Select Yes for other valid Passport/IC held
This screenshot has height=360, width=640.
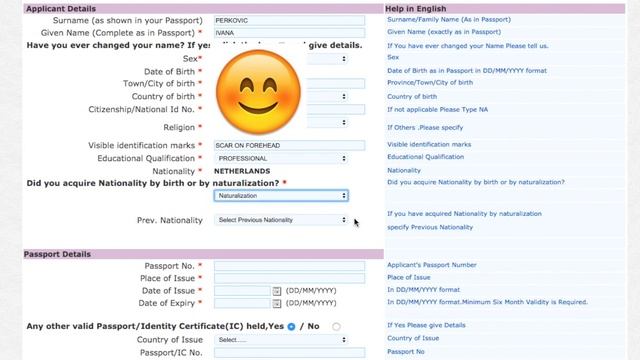tap(291, 327)
